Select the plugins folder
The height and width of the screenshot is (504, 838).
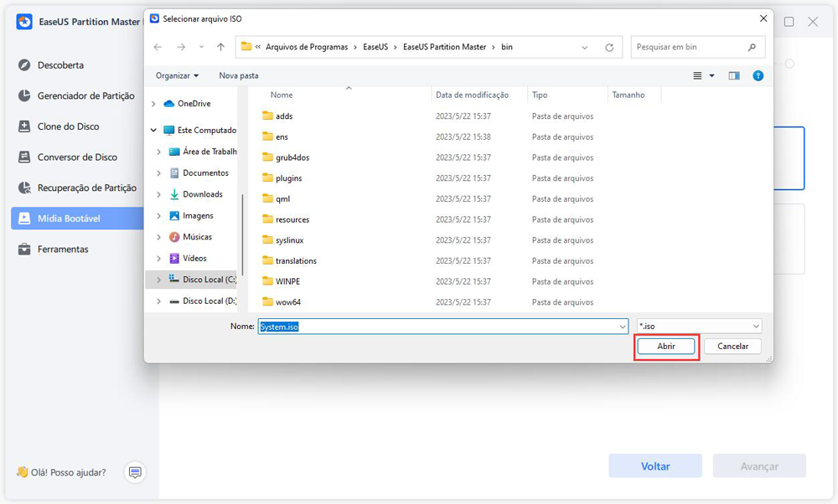(x=282, y=178)
